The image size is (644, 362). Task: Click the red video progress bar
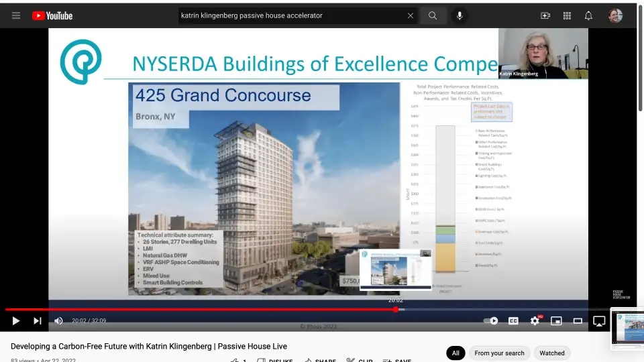click(201, 310)
